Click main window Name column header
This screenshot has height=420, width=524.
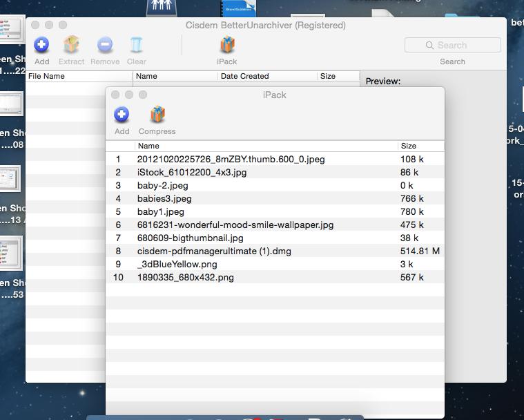175,76
